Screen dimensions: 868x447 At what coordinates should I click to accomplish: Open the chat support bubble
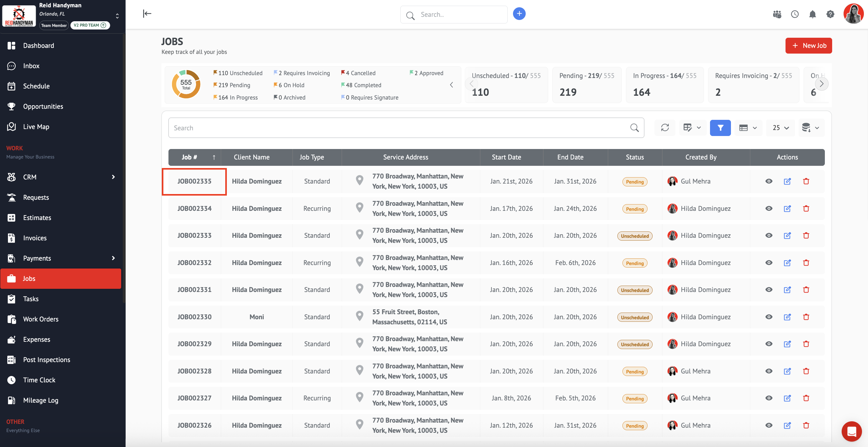point(852,431)
